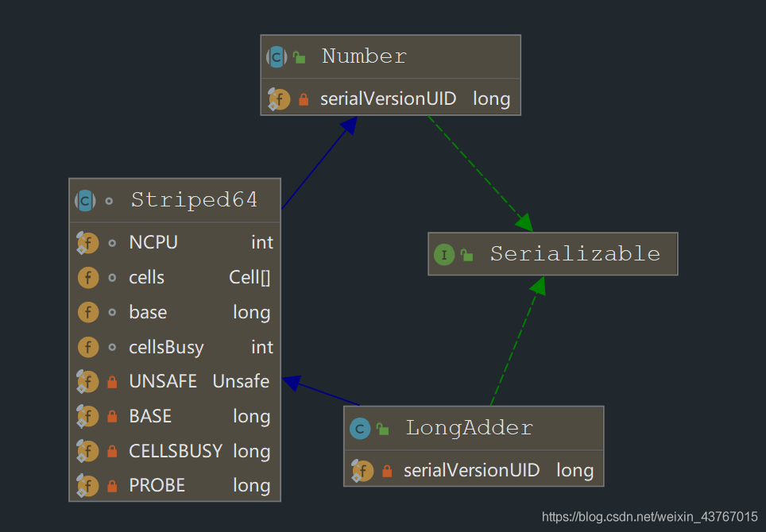Select the base long field row
Screen dimensions: 766x532
pyautogui.click(x=175, y=312)
